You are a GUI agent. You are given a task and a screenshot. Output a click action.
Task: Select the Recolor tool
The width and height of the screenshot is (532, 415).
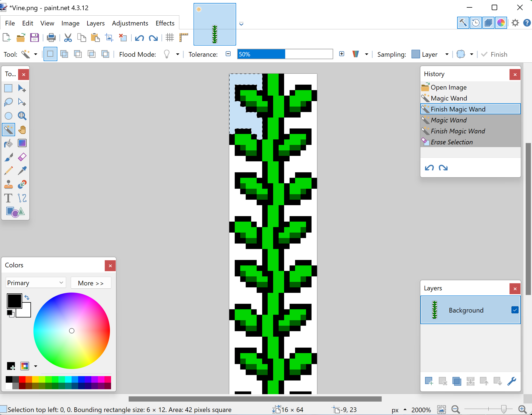22,184
